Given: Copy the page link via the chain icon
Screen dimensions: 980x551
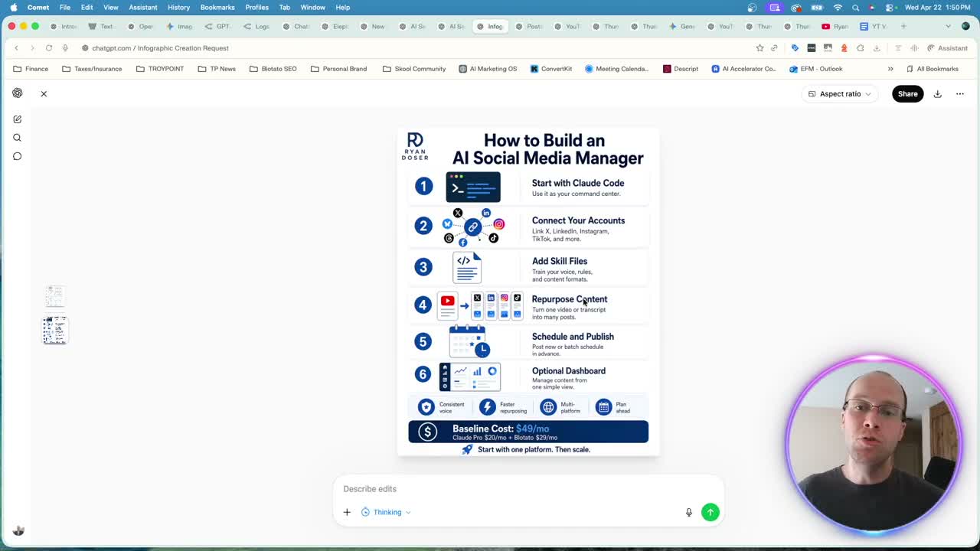Looking at the screenshot, I should pyautogui.click(x=774, y=48).
